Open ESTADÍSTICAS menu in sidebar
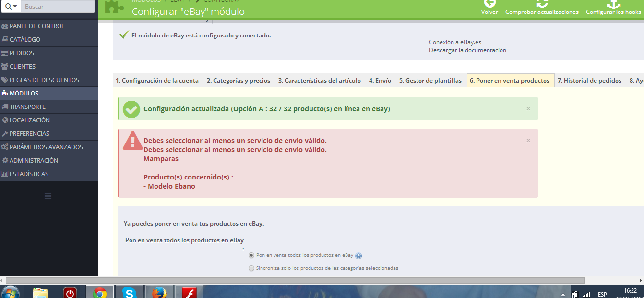The image size is (644, 298). tap(49, 174)
